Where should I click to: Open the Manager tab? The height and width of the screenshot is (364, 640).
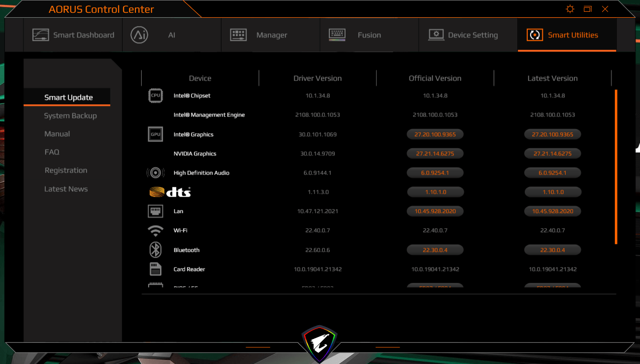271,35
